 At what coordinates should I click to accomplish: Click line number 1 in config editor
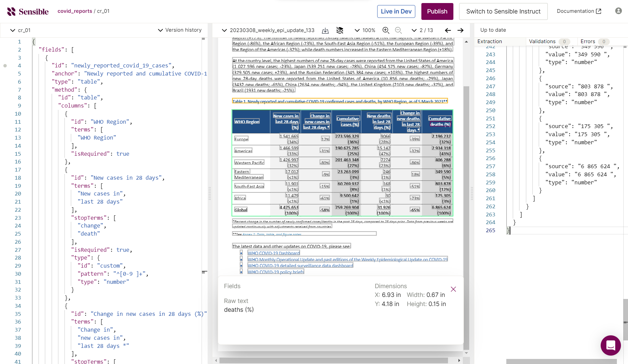tap(19, 42)
